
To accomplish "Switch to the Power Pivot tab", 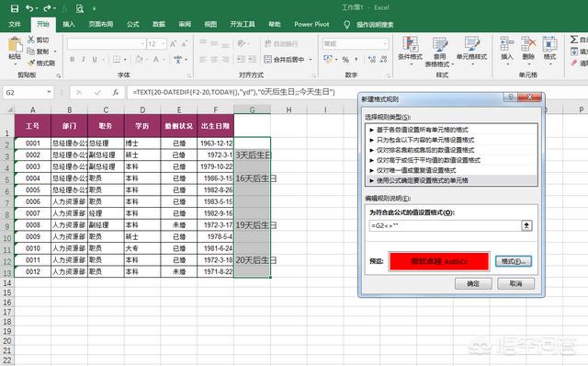I will pyautogui.click(x=311, y=25).
